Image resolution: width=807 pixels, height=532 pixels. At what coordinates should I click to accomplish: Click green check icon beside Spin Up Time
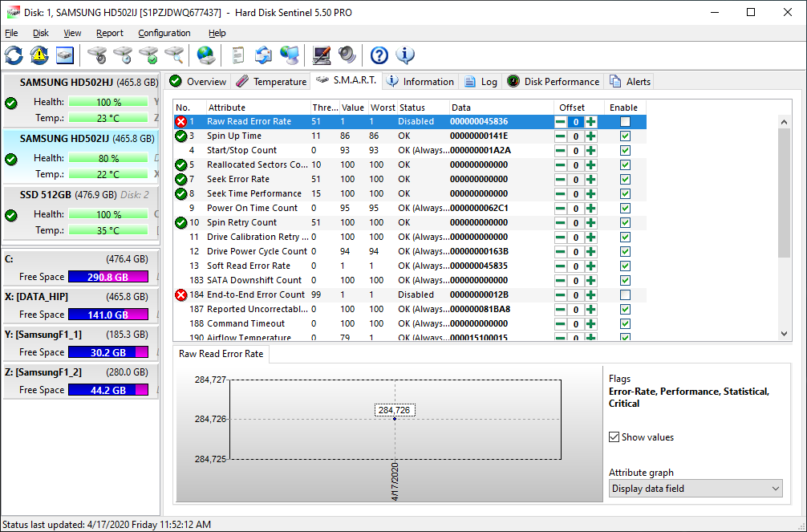[180, 136]
